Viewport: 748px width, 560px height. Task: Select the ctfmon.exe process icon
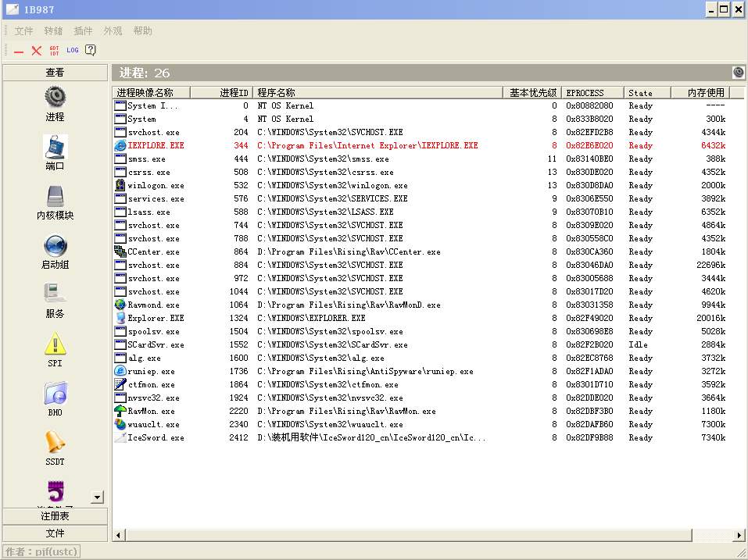tap(120, 384)
